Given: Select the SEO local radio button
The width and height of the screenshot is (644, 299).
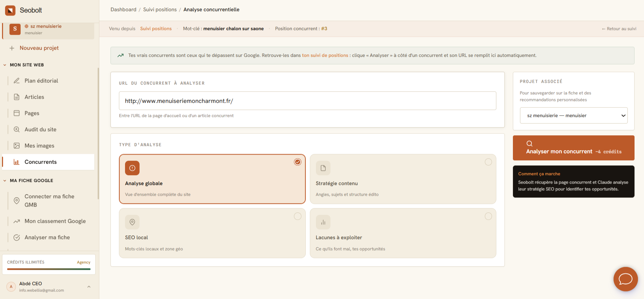Looking at the screenshot, I should (x=298, y=216).
